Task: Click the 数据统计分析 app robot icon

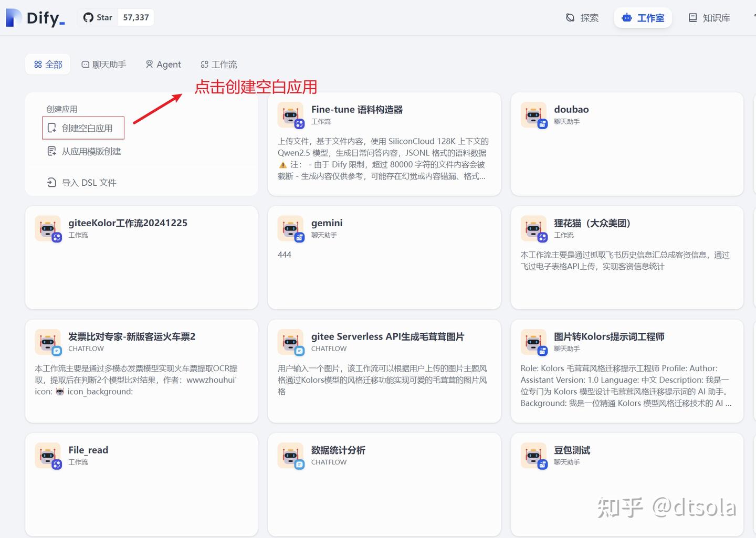Action: pyautogui.click(x=290, y=456)
